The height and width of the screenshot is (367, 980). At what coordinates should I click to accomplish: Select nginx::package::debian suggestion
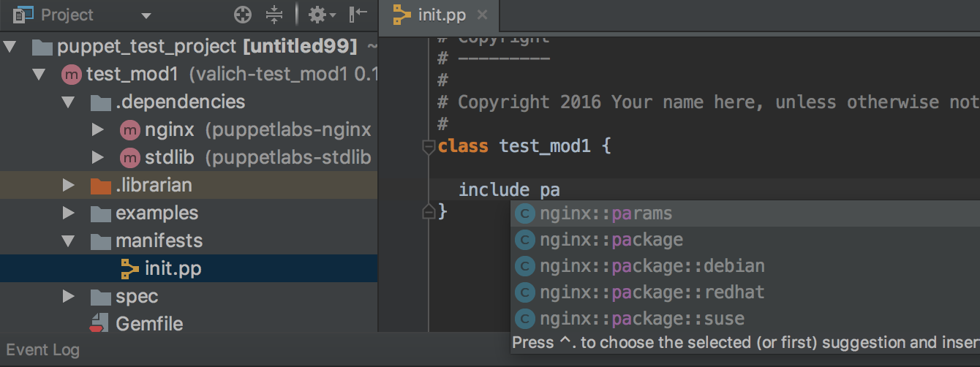click(x=652, y=266)
